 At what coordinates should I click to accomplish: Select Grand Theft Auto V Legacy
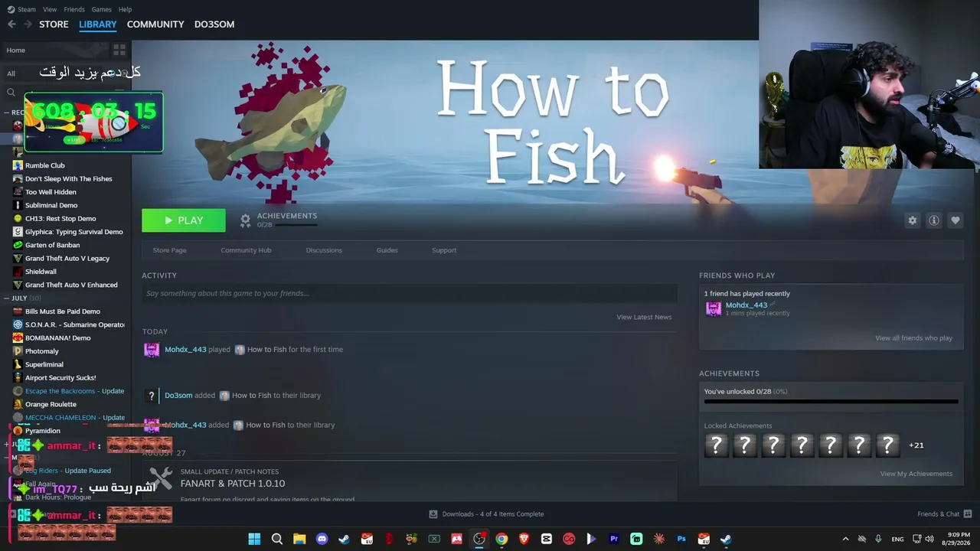click(67, 259)
